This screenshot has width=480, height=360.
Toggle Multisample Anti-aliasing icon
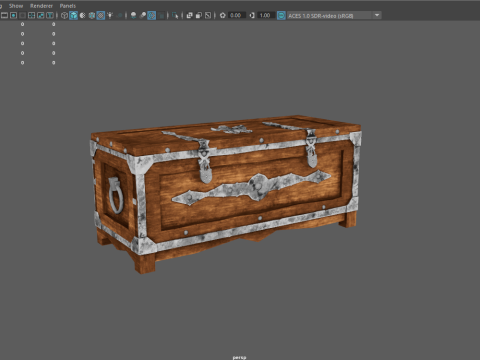151,15
